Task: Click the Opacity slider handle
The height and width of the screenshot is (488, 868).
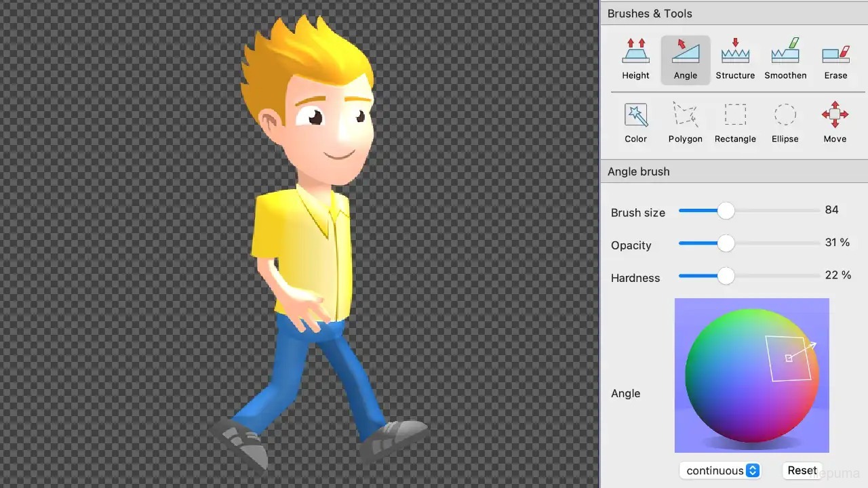Action: point(726,243)
